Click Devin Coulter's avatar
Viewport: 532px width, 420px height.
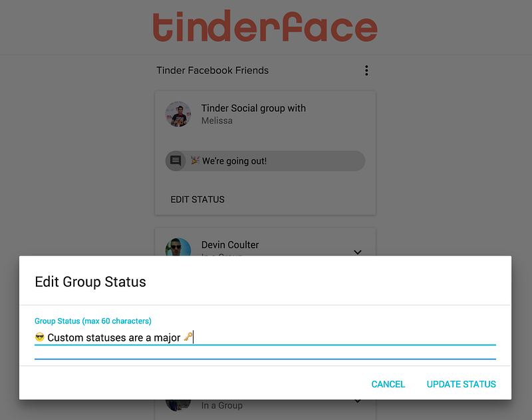[x=178, y=247]
